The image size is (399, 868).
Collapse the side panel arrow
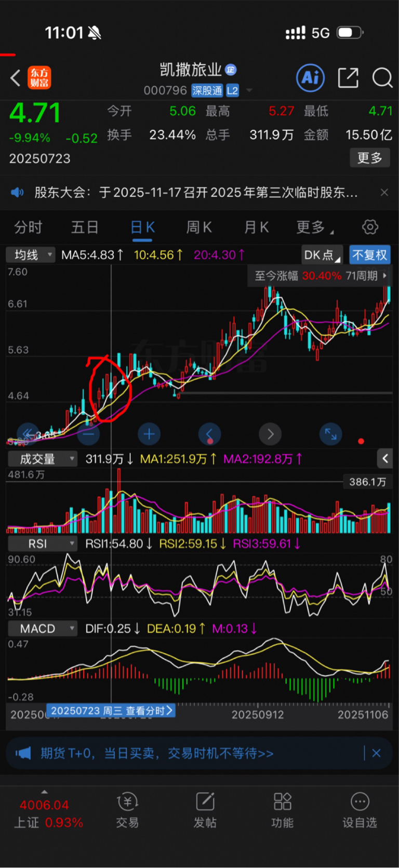coord(385,458)
